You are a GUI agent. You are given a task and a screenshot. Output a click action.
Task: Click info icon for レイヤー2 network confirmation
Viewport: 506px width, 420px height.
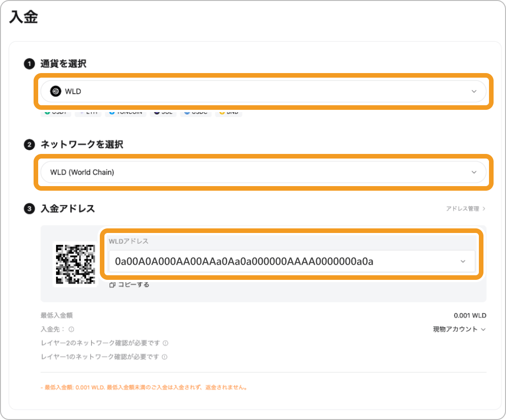click(x=165, y=343)
